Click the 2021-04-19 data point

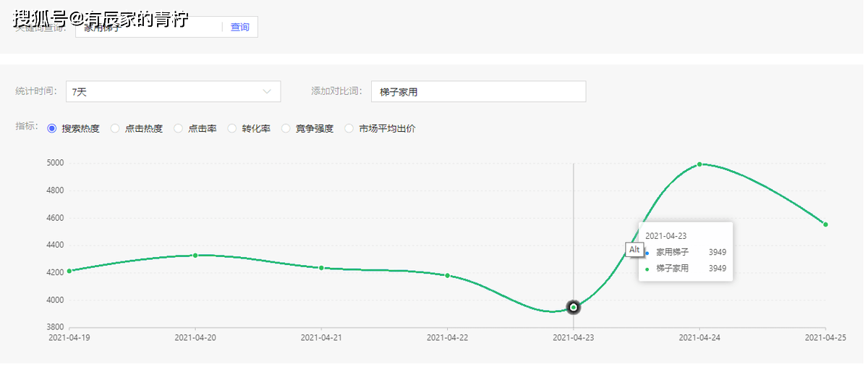pos(69,272)
